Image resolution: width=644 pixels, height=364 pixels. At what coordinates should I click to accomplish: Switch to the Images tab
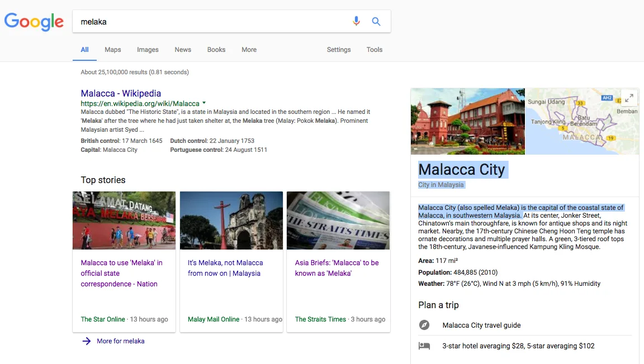click(x=148, y=50)
